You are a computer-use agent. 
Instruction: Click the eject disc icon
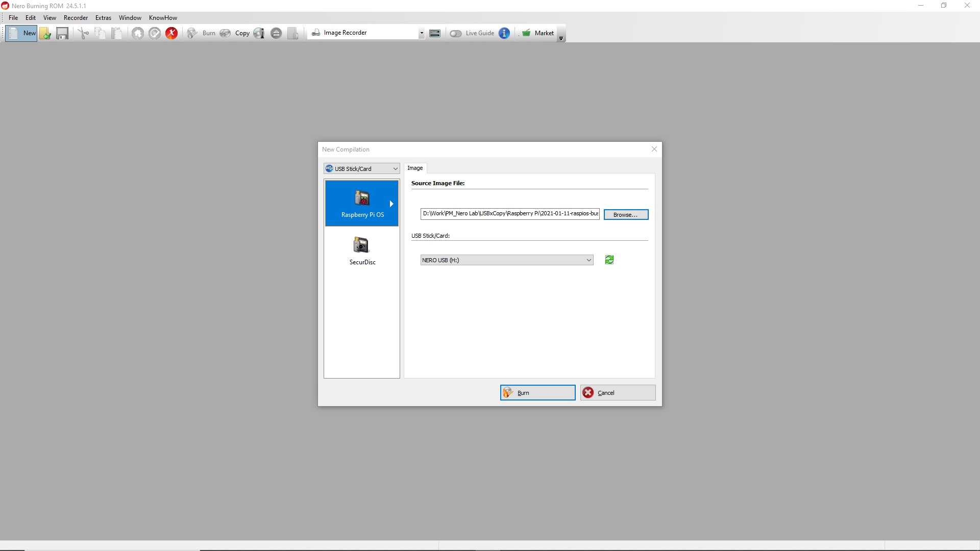[x=276, y=34]
